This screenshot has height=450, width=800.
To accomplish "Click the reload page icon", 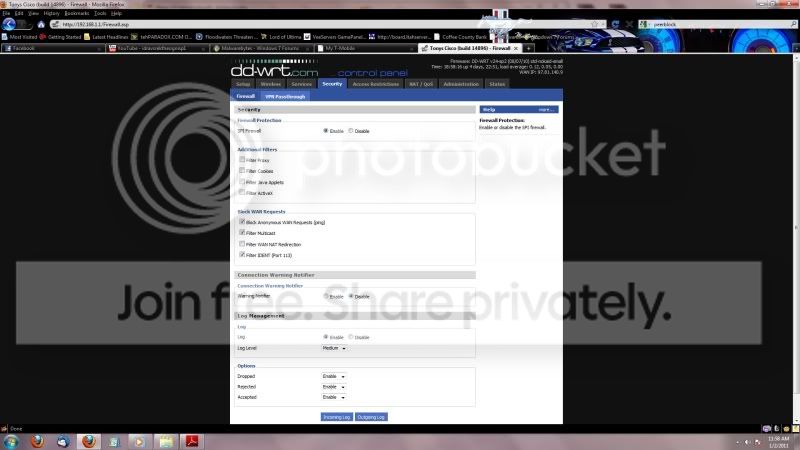I will 615,24.
